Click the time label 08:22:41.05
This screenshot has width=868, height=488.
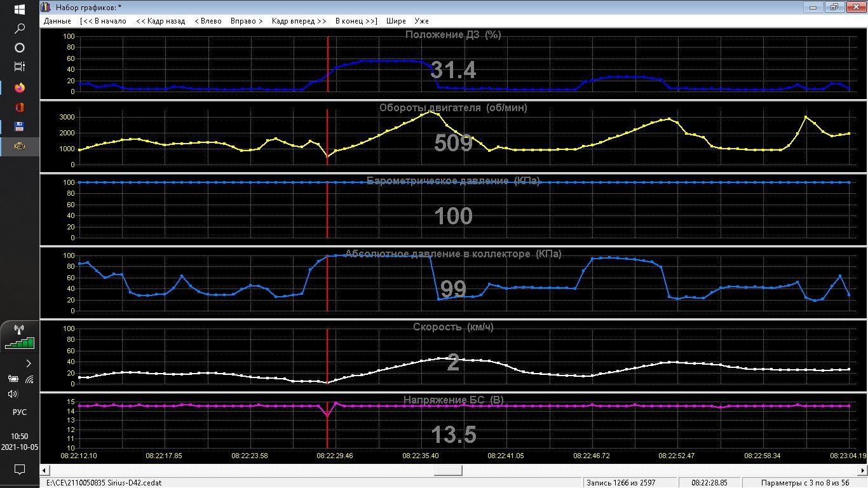point(506,456)
